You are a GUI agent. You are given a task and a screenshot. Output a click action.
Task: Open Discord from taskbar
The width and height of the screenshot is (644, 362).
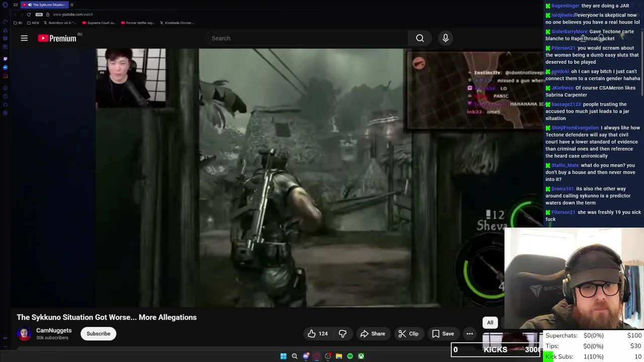click(x=305, y=356)
